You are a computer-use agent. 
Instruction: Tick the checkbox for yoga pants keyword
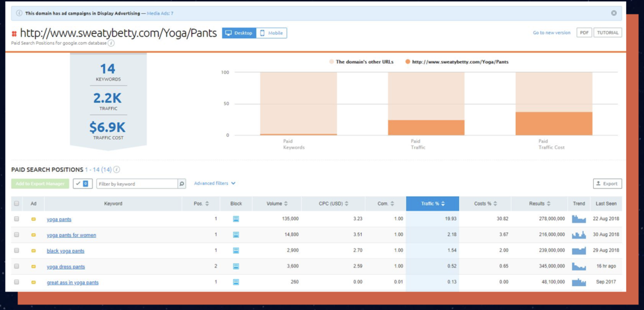click(x=17, y=219)
